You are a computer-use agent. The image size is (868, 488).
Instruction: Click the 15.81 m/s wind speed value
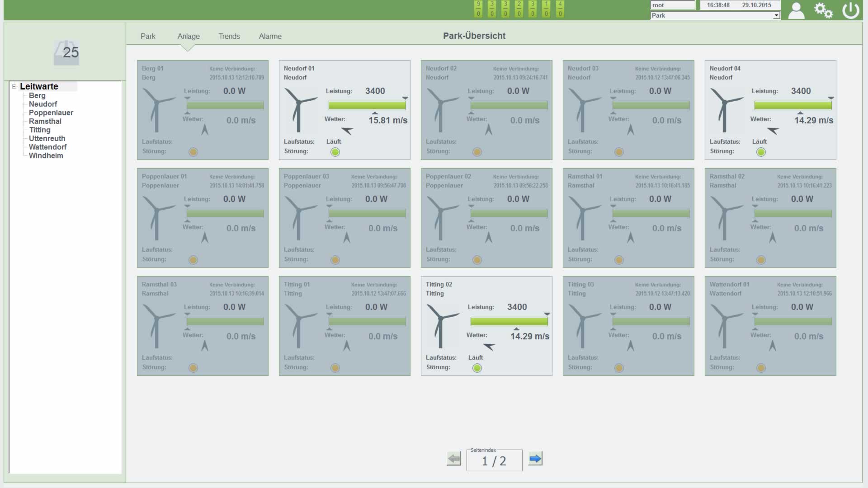click(x=387, y=121)
